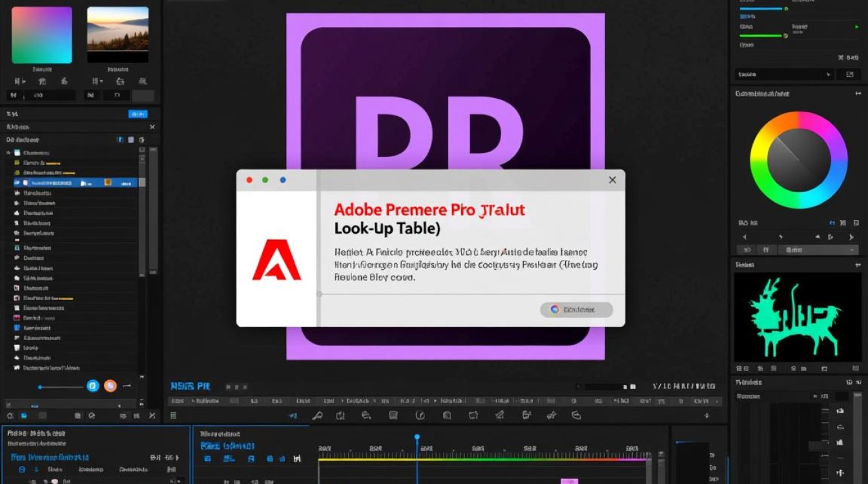Click the button at the dialog's bottom right
Viewport: 868px width, 484px height.
(576, 310)
